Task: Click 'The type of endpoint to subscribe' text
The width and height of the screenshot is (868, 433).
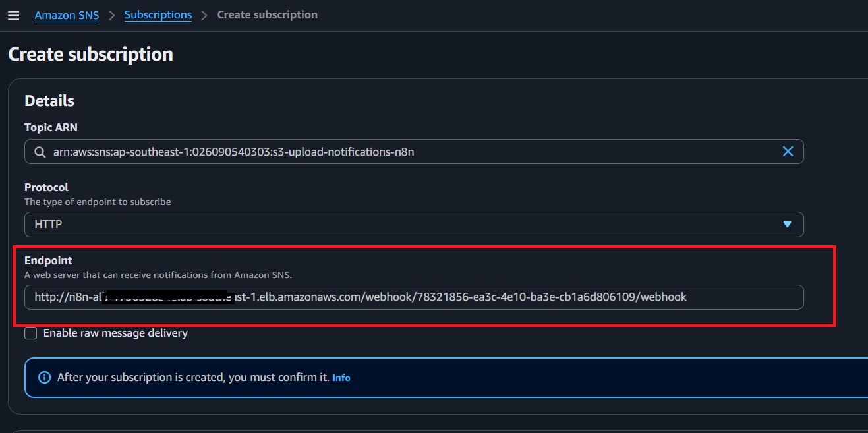Action: click(x=98, y=202)
